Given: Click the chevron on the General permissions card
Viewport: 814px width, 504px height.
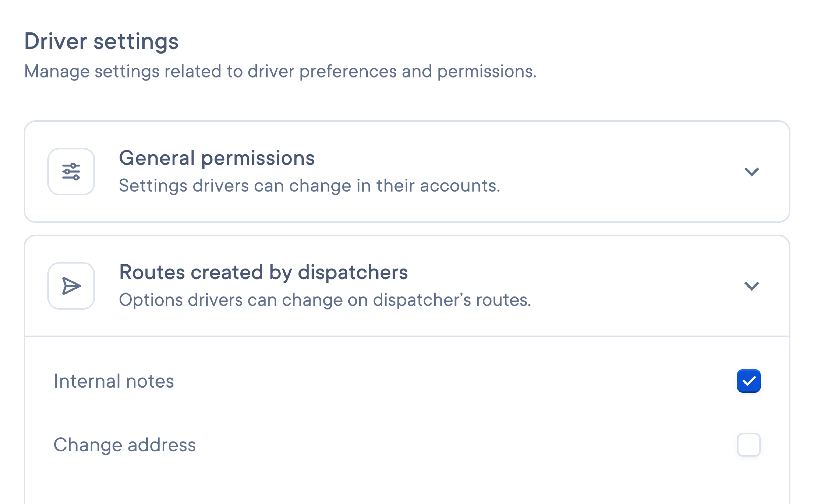Looking at the screenshot, I should tap(752, 172).
